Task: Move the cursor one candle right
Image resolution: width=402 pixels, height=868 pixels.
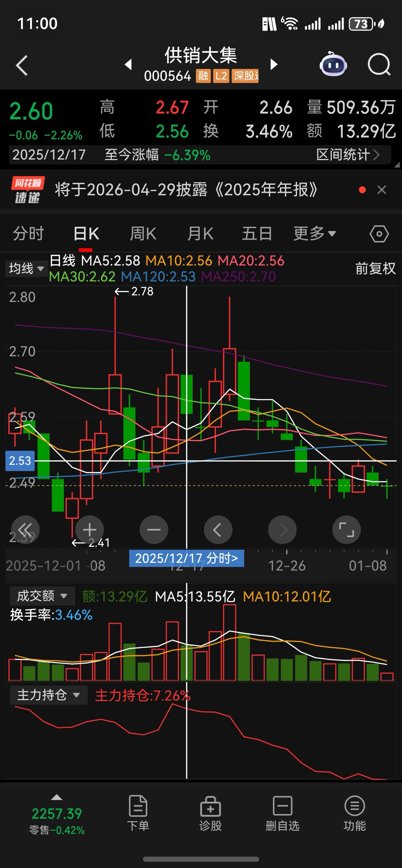Action: (x=282, y=530)
